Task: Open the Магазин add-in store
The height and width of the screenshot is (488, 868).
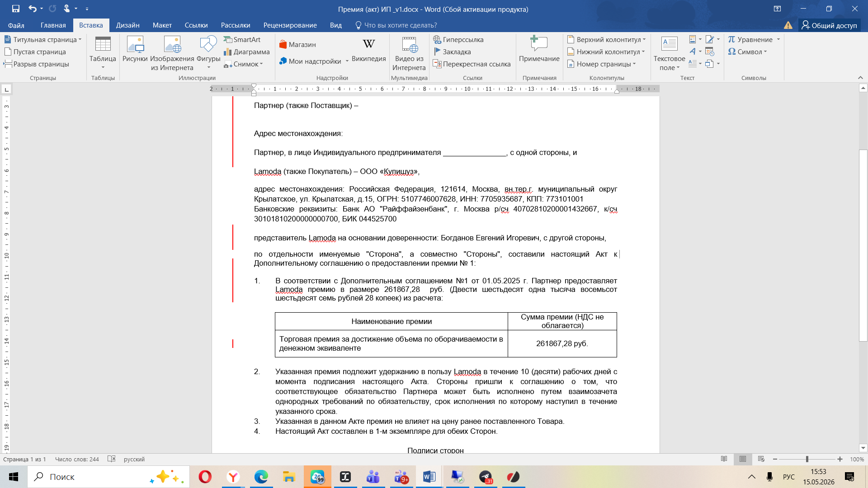Action: pos(297,44)
